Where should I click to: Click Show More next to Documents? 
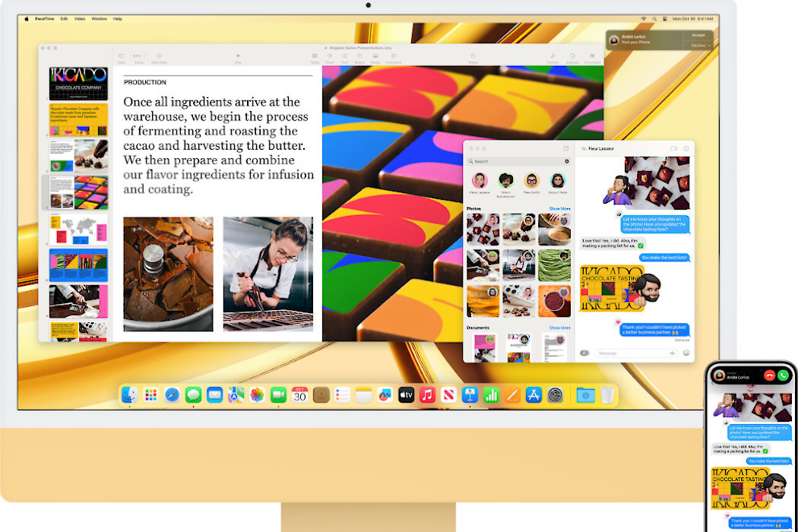559,328
